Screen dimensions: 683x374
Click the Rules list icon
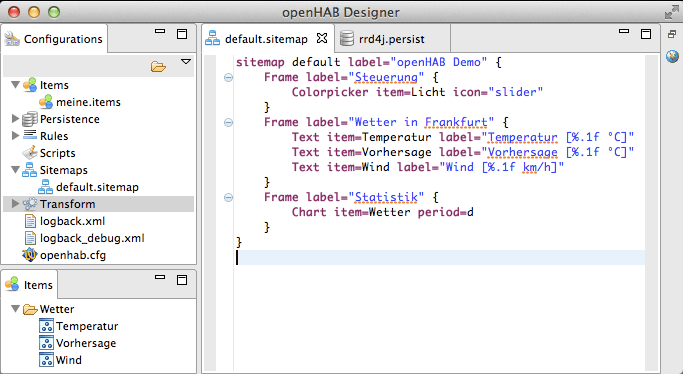[x=30, y=135]
